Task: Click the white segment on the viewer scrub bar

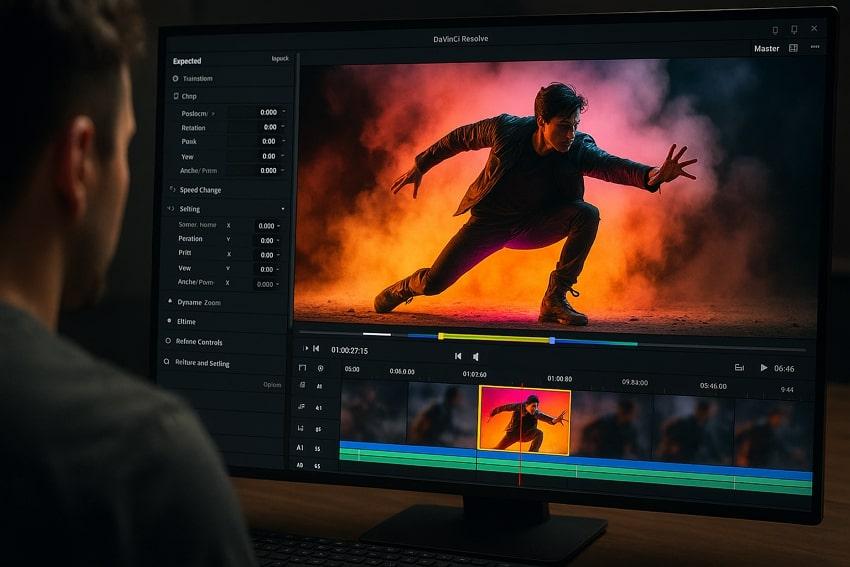Action: 377,334
